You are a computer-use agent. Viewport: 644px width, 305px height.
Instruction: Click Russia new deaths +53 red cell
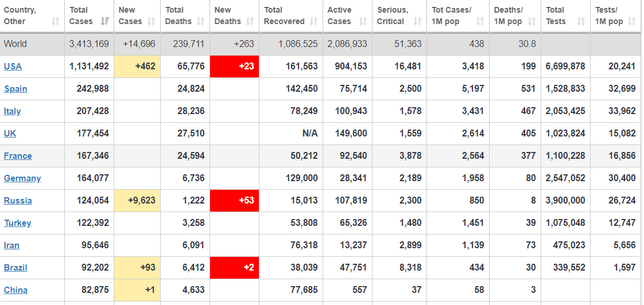[x=235, y=200]
